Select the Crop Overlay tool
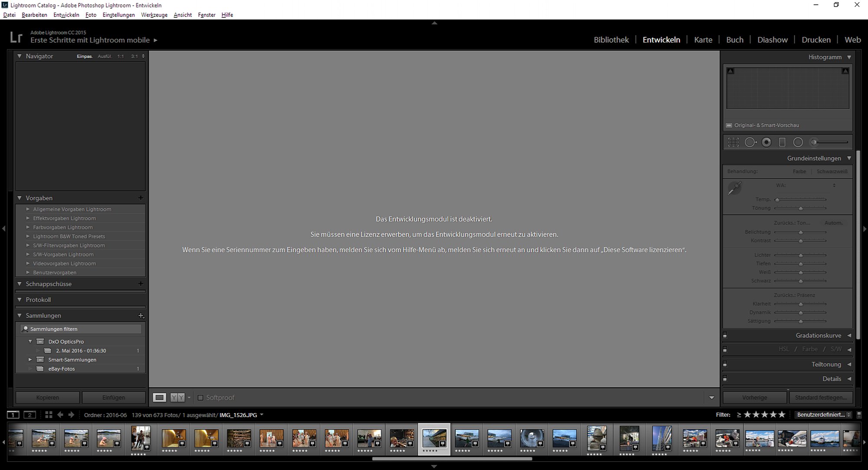 click(x=733, y=142)
